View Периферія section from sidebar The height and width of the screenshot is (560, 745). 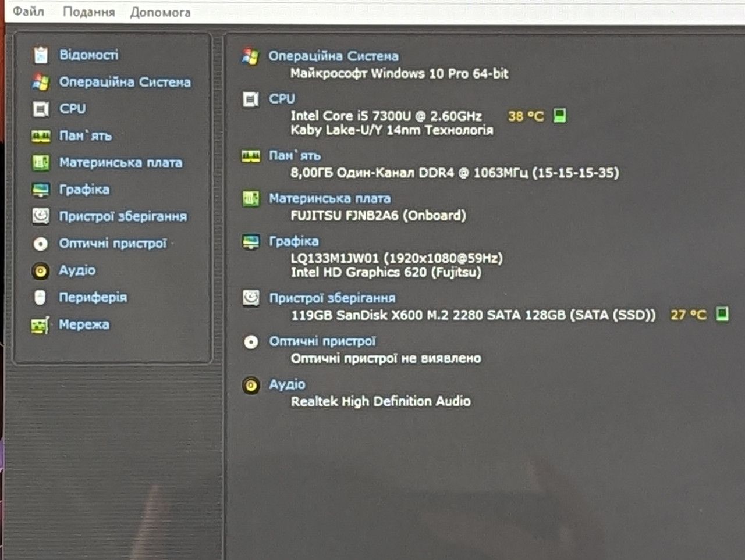point(93,297)
